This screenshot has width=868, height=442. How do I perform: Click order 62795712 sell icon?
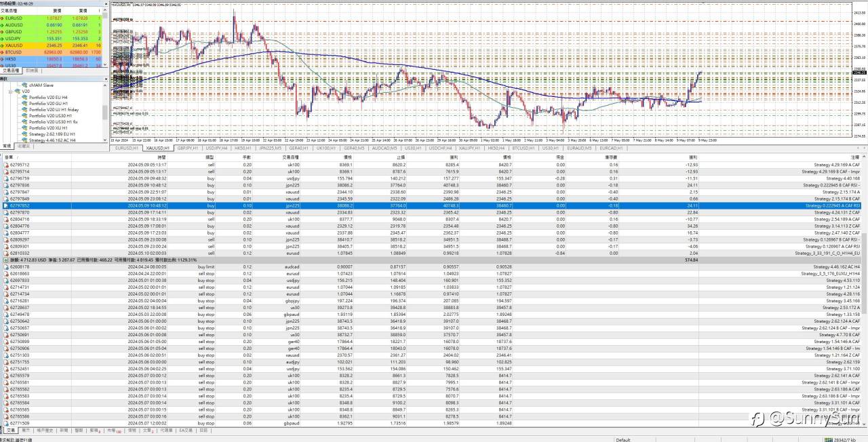[x=7, y=164]
